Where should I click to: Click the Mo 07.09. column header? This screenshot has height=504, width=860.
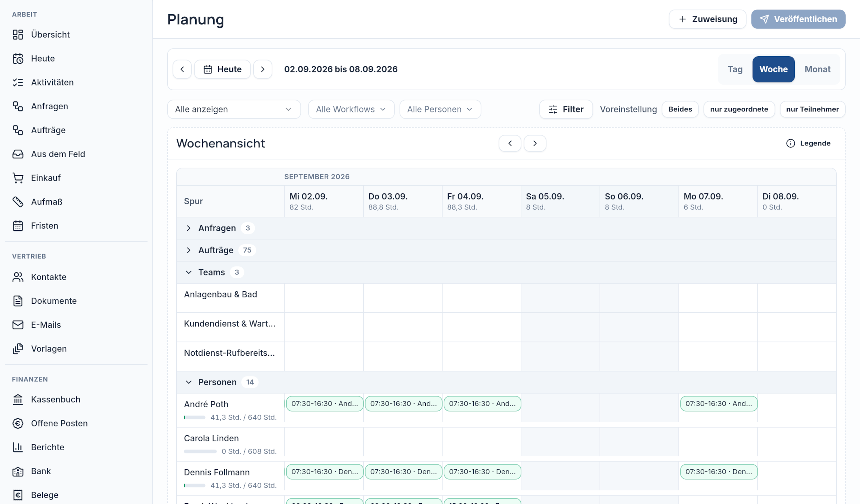tap(718, 201)
